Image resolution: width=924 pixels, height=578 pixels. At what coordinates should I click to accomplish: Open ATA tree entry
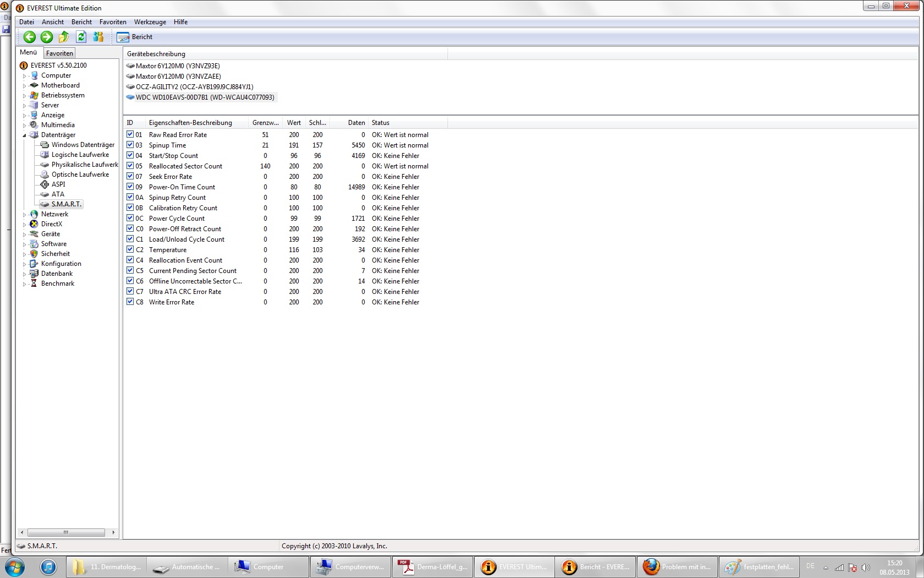tap(58, 194)
